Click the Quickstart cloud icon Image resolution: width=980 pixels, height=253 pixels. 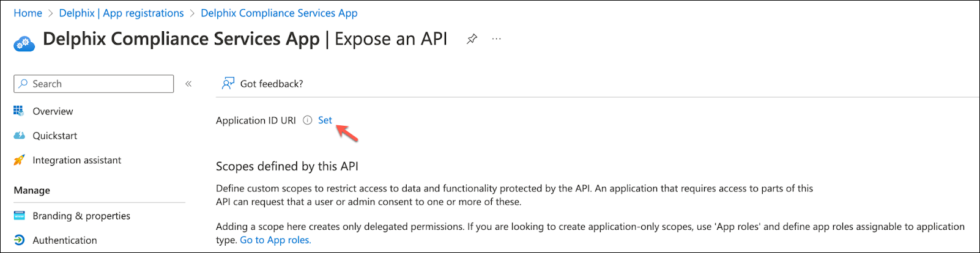tap(19, 136)
